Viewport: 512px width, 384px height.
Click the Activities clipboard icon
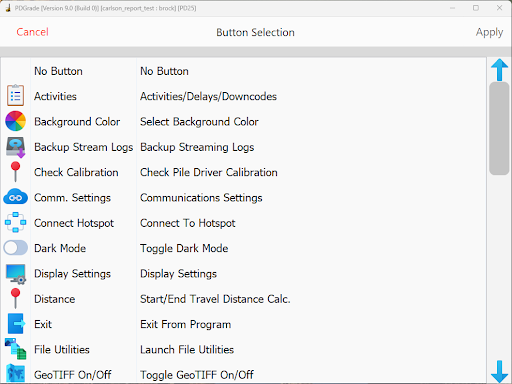pyautogui.click(x=15, y=95)
